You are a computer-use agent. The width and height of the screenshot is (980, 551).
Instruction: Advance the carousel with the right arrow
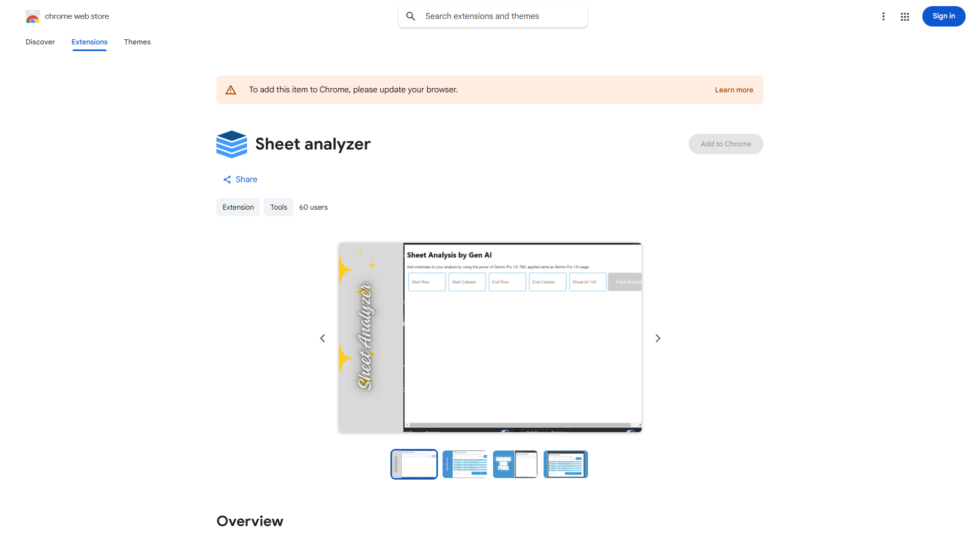pos(657,338)
